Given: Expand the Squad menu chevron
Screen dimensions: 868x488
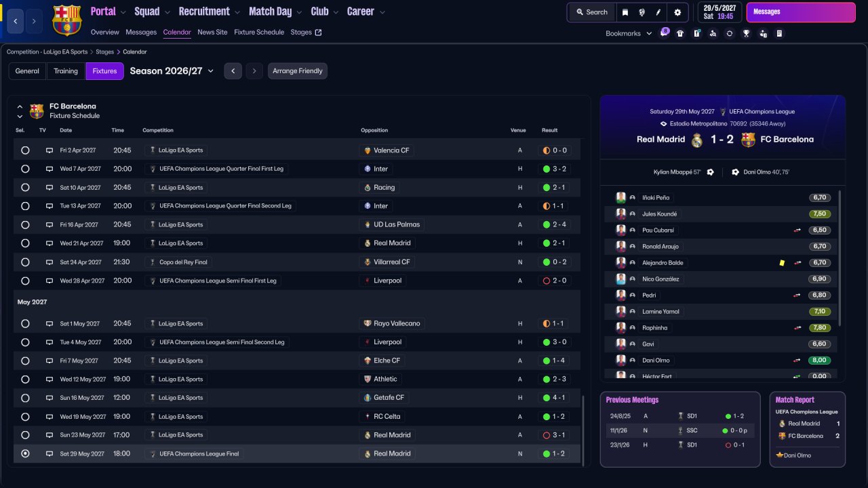Looking at the screenshot, I should [166, 12].
